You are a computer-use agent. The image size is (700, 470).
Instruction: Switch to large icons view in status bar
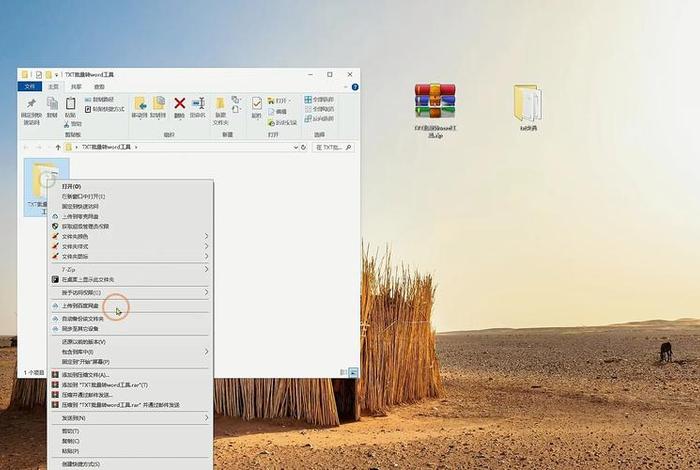point(353,372)
